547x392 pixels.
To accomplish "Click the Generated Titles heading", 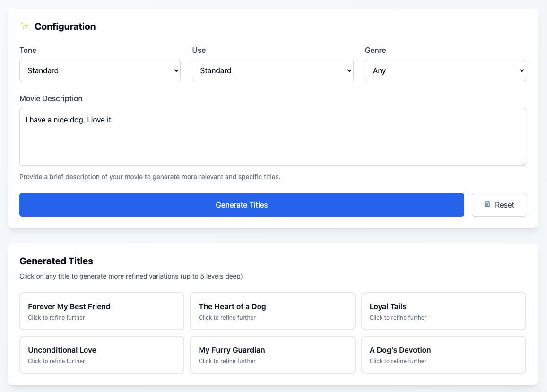I will point(56,261).
